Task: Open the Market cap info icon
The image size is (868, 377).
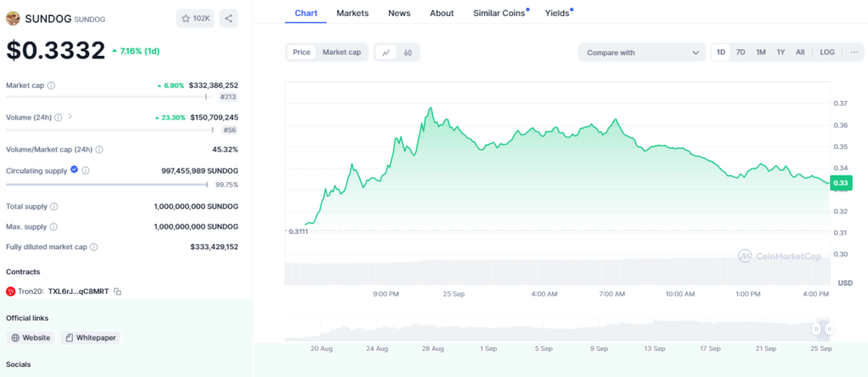Action: coord(51,86)
